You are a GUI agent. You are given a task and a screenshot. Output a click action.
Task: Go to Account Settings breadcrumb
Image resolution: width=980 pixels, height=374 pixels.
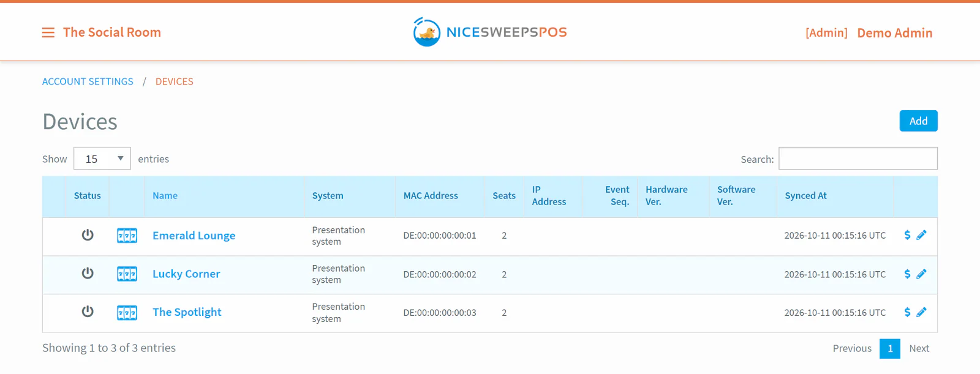click(88, 81)
